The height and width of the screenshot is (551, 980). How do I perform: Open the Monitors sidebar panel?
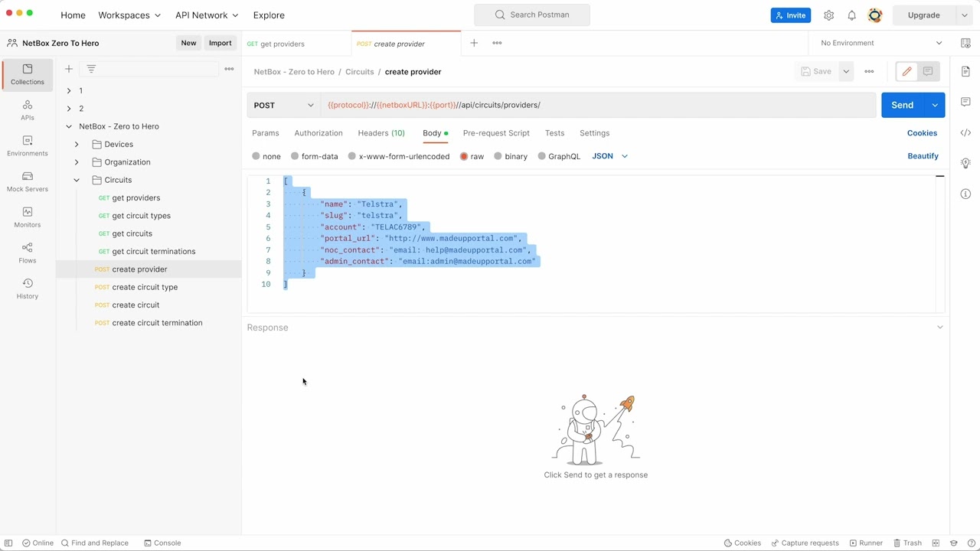click(28, 217)
